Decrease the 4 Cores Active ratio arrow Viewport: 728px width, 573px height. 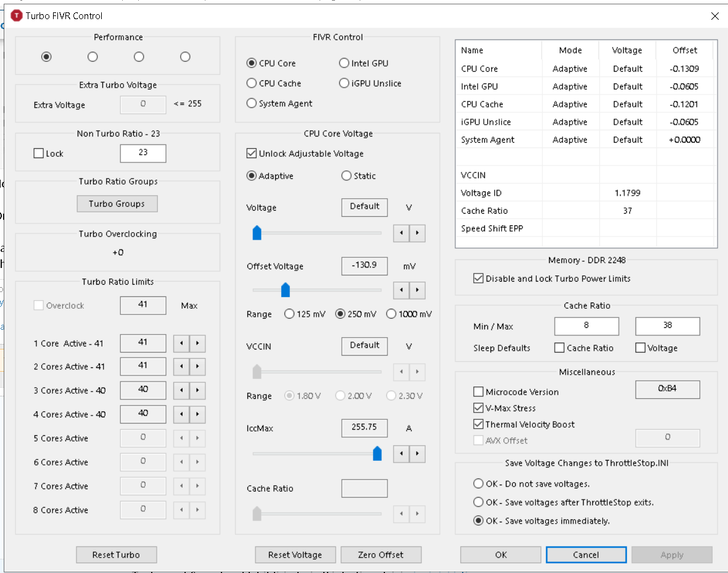coord(181,414)
